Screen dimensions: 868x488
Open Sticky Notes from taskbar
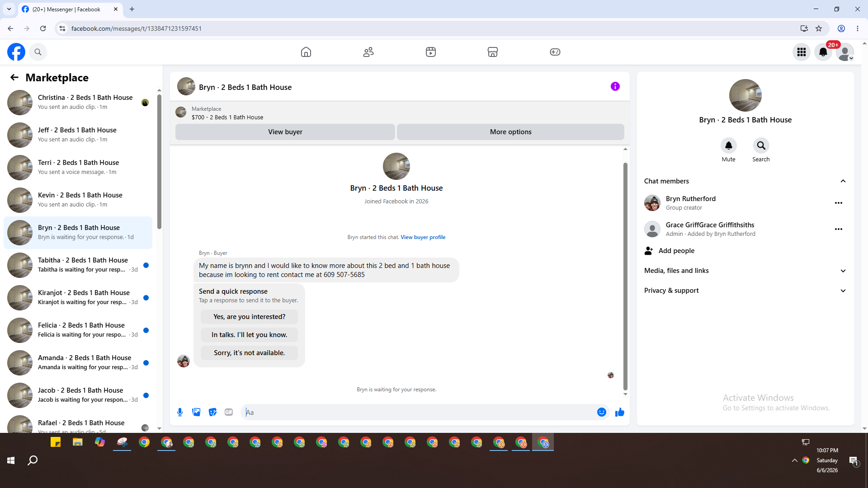click(56, 442)
